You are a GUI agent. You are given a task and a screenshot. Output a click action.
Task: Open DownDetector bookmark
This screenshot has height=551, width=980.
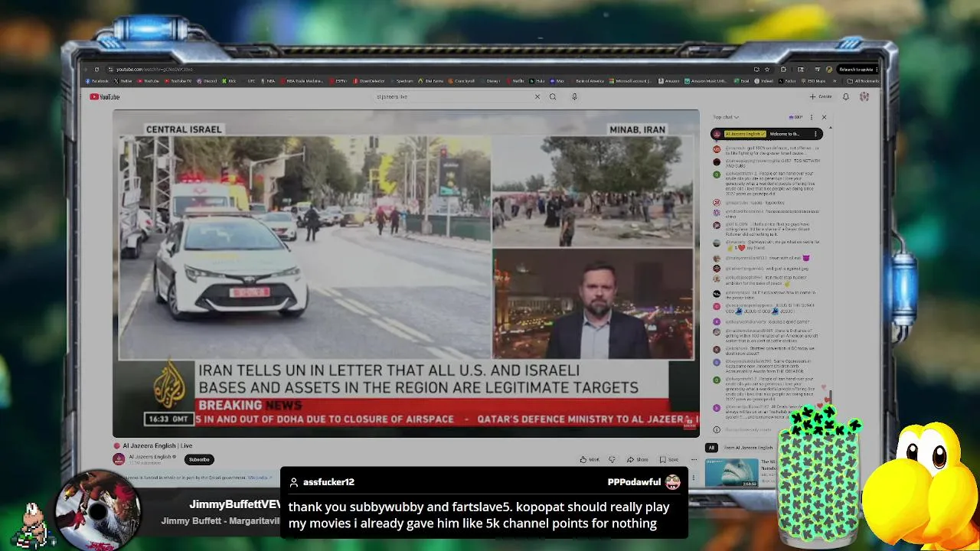(x=369, y=81)
